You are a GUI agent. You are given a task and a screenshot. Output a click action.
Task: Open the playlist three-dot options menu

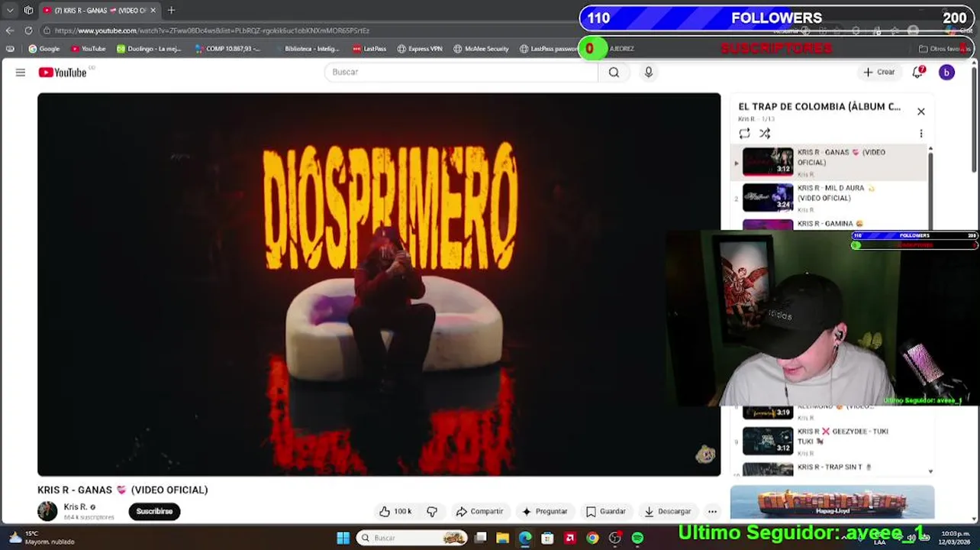pos(921,134)
